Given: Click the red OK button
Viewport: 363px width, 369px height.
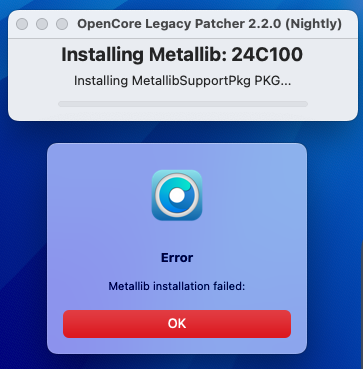Looking at the screenshot, I should (x=177, y=324).
